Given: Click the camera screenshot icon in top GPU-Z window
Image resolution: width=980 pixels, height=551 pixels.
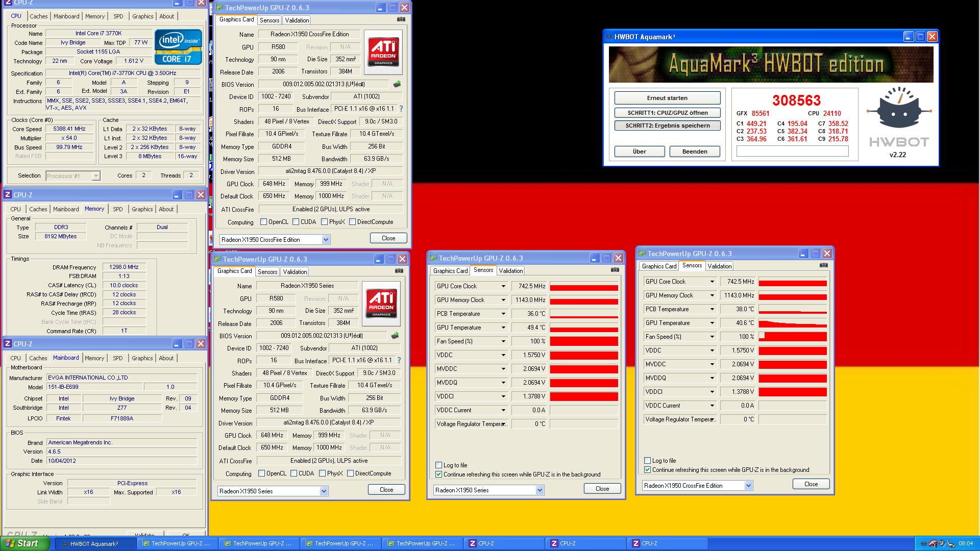Looking at the screenshot, I should [401, 19].
